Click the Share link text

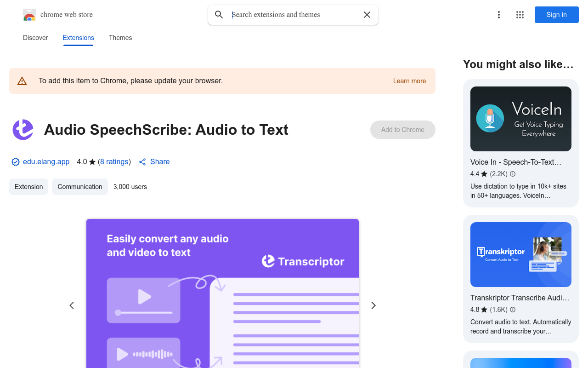160,162
